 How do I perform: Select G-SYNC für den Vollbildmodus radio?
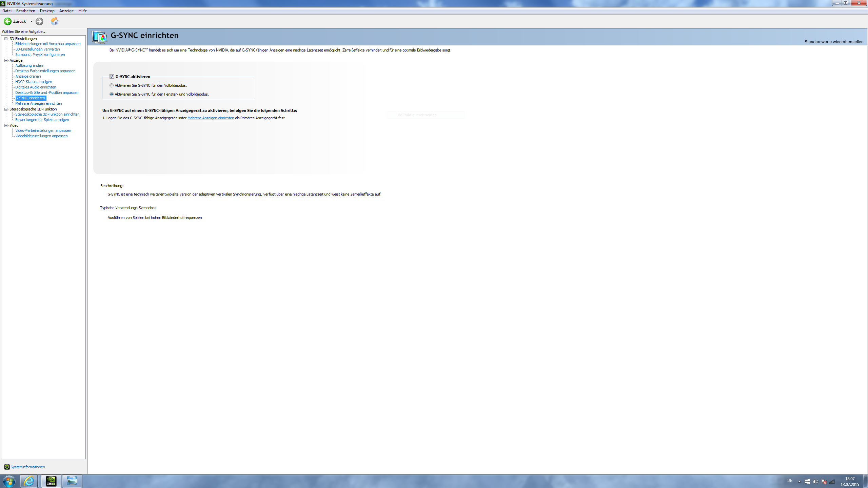112,85
